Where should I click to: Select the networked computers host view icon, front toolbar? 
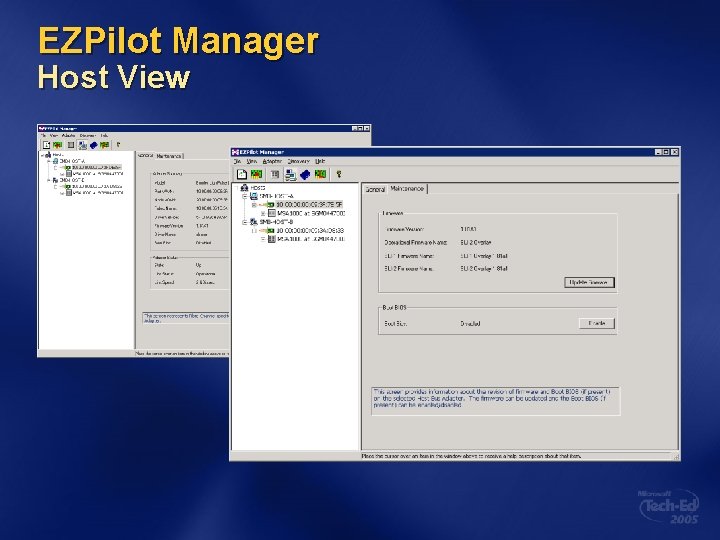click(x=290, y=174)
